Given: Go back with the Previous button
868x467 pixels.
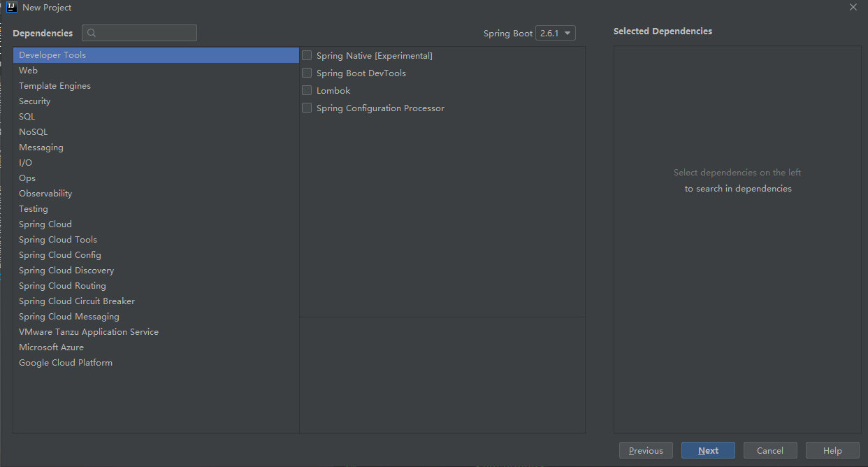Looking at the screenshot, I should 646,450.
